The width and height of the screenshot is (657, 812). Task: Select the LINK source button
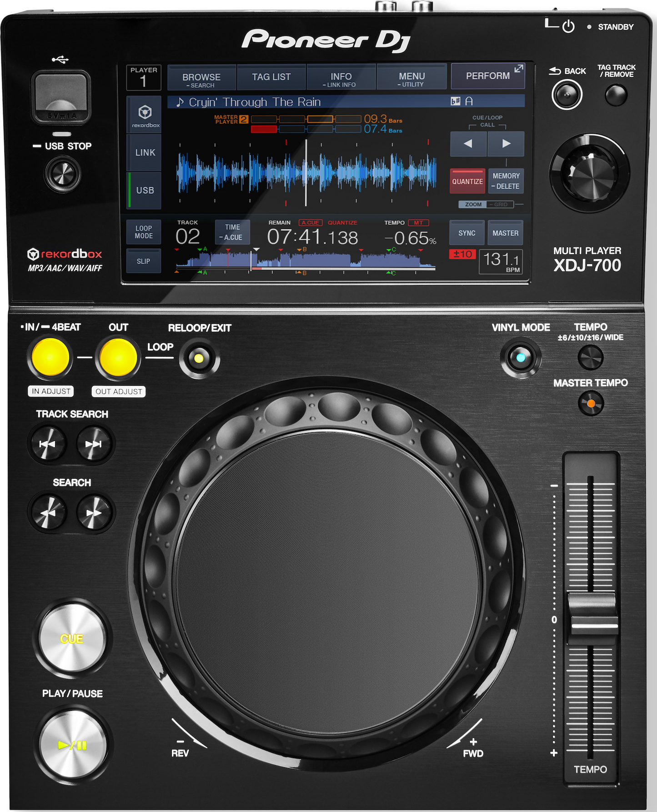[145, 152]
